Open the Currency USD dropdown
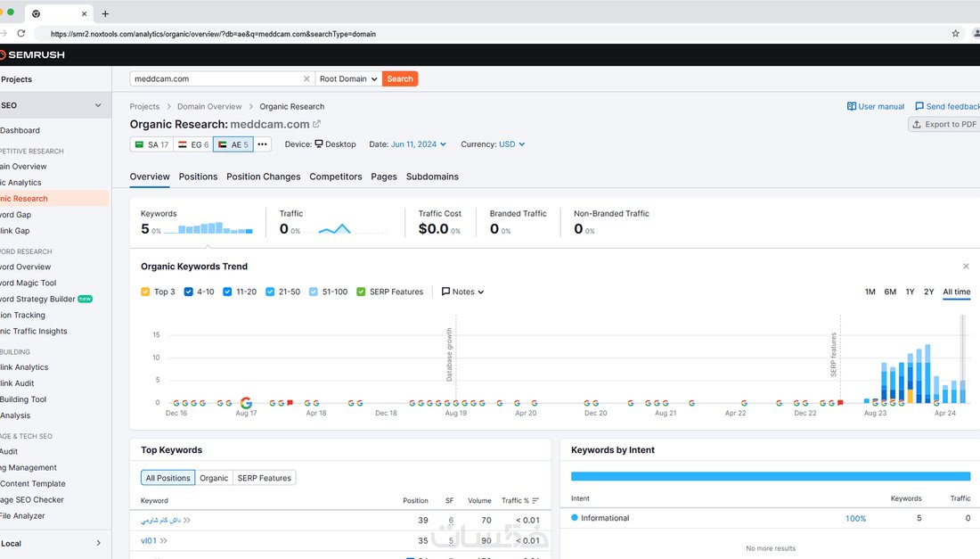 512,144
